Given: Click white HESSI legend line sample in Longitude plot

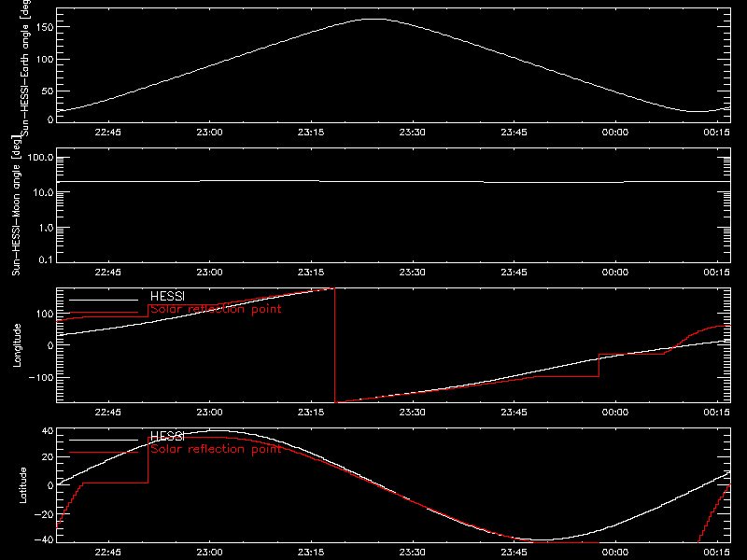Looking at the screenshot, I should click(x=104, y=300).
